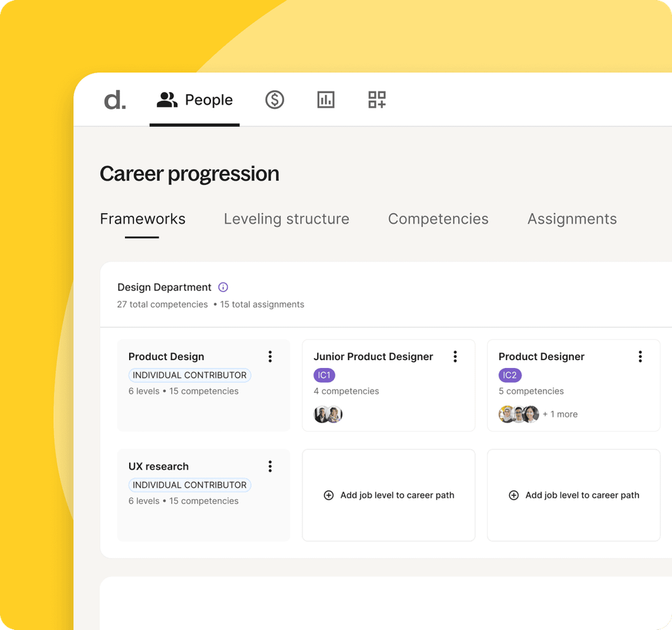Click the INDIVIDUAL CONTRIBUTOR badge on Product Design

point(190,375)
